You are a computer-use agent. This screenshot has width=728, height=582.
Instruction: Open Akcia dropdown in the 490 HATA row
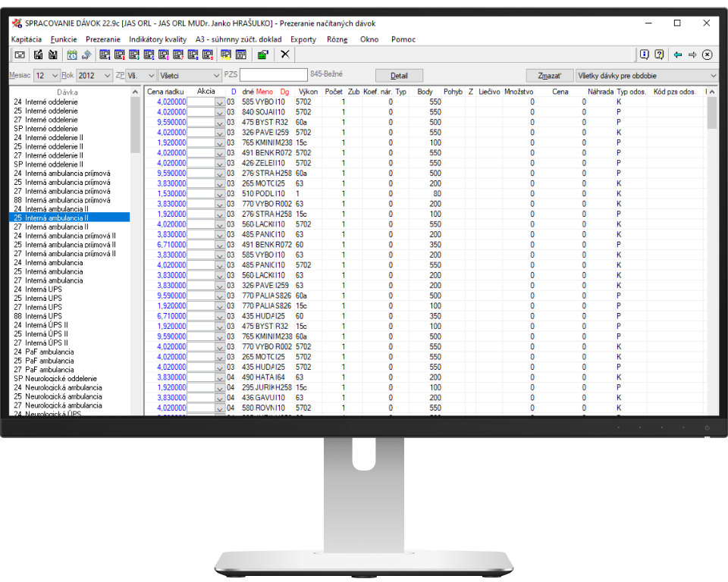click(x=220, y=378)
